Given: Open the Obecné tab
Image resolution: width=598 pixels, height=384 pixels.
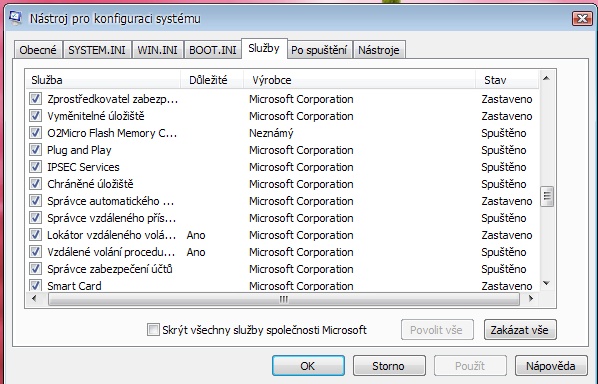Looking at the screenshot, I should click(38, 50).
